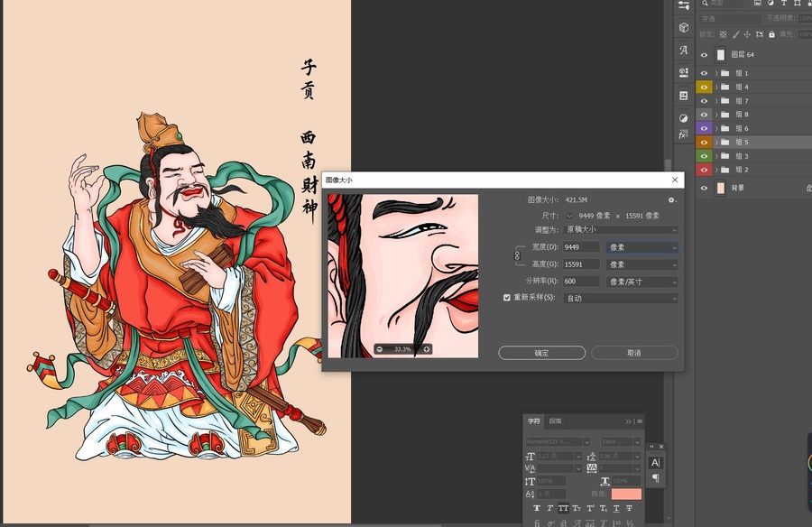Screen dimensions: 812x527
Task: Apply Underline text style
Action: pyautogui.click(x=616, y=508)
